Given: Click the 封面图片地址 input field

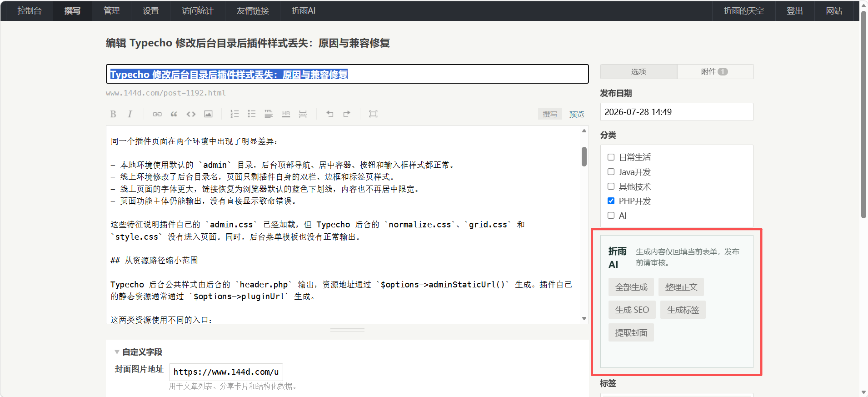Looking at the screenshot, I should coord(226,372).
